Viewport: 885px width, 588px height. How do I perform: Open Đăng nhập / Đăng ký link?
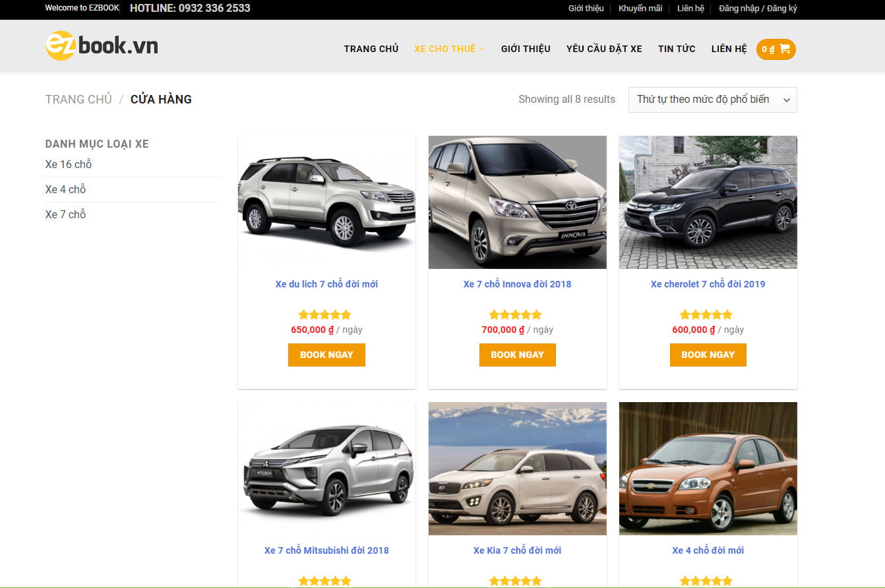(758, 9)
